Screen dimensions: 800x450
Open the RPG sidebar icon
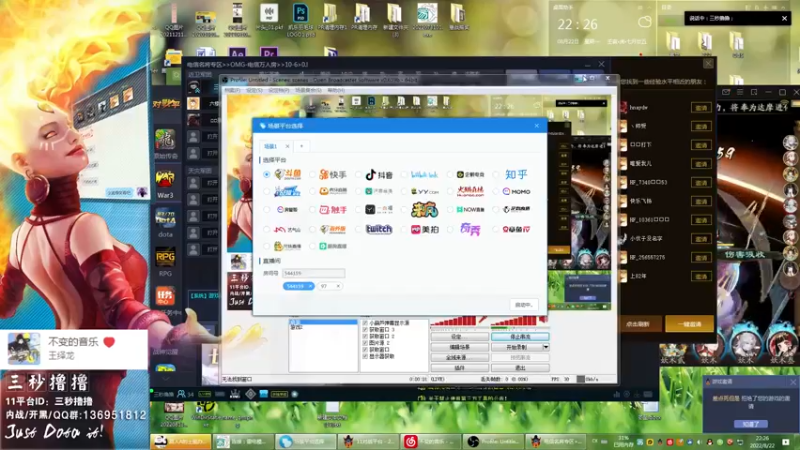tap(165, 262)
